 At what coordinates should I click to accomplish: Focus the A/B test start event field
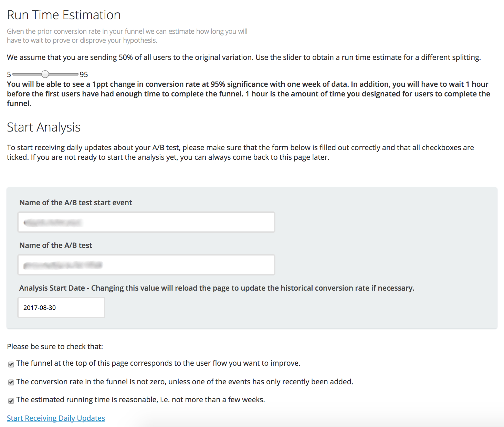point(146,222)
